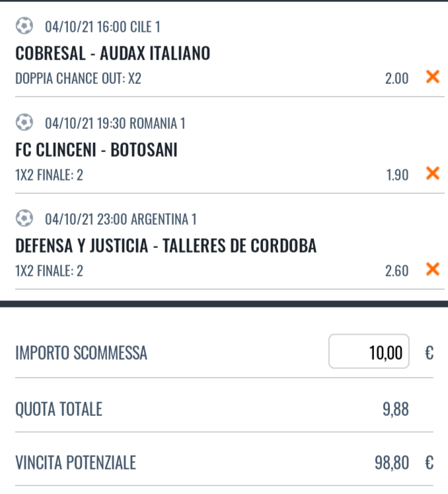
Task: Click the Importo Scommessa amount field
Action: pyautogui.click(x=369, y=352)
